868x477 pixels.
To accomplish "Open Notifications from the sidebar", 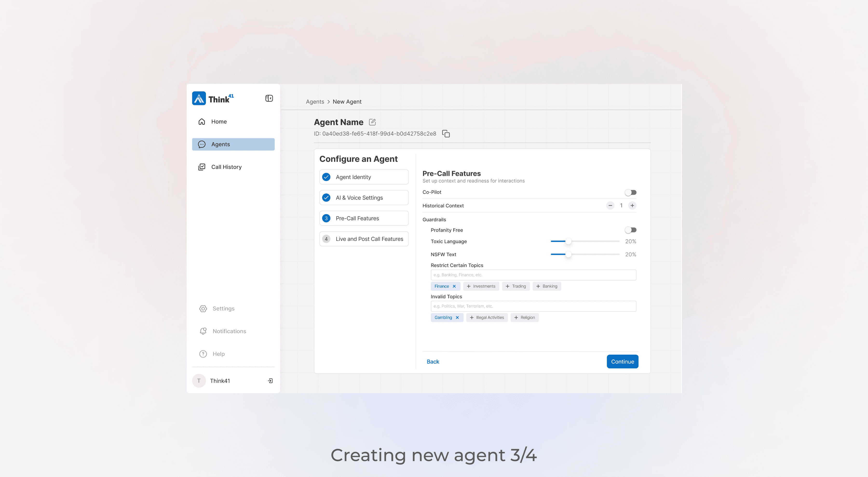I will tap(229, 331).
